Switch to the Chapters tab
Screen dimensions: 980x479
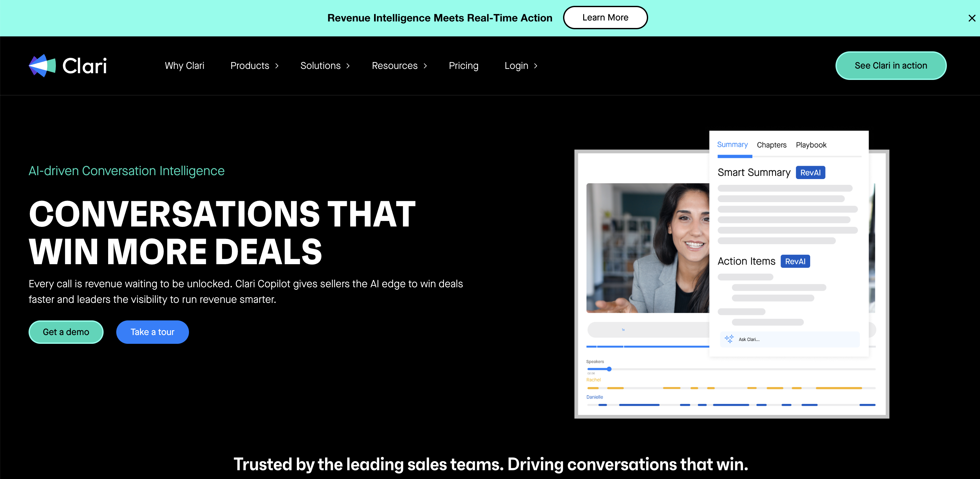772,145
